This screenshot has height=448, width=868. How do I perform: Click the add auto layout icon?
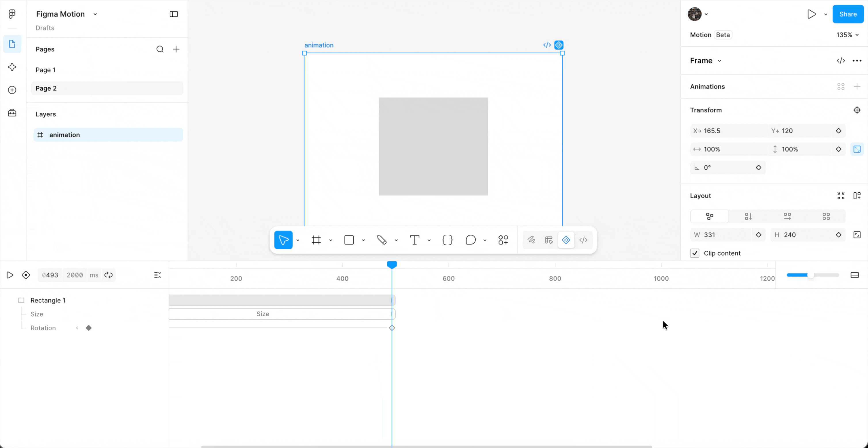tap(857, 196)
